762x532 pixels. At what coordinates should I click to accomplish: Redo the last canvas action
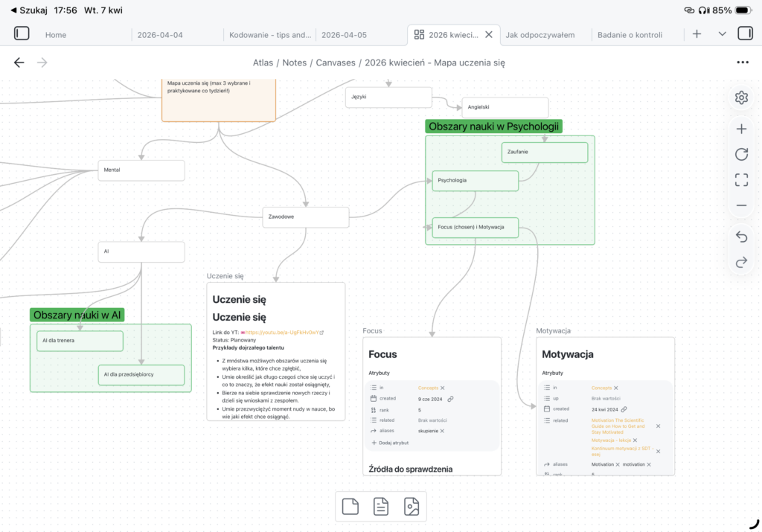(741, 262)
